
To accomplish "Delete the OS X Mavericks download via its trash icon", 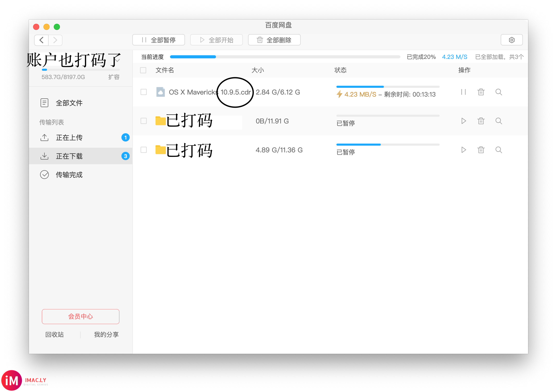I will click(481, 92).
